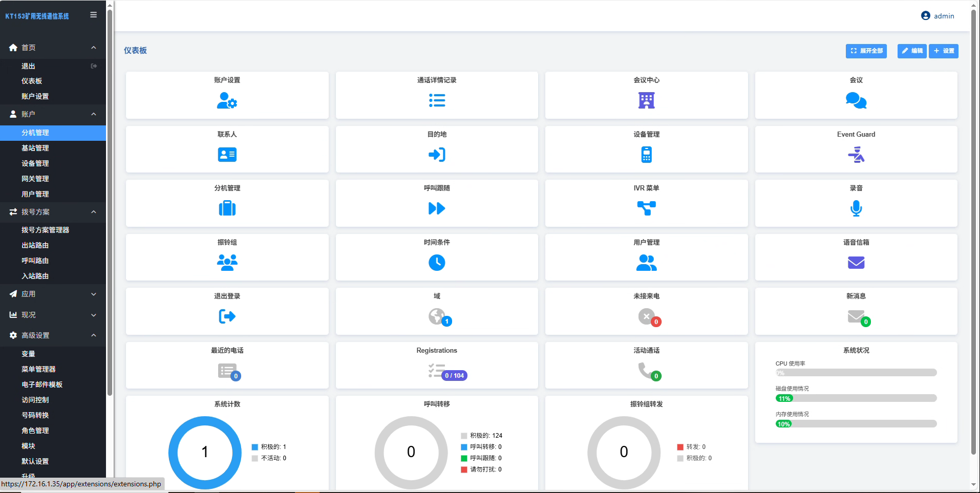Select 基站管理 in the sidebar
980x493 pixels.
35,148
